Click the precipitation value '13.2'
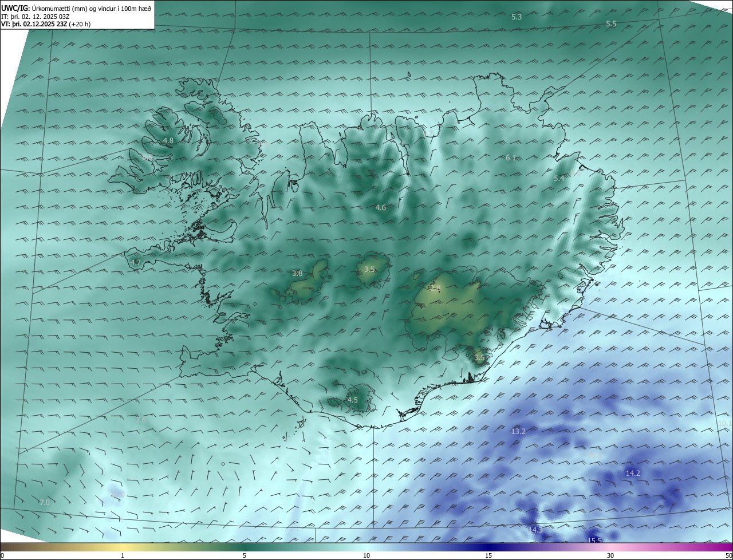The width and height of the screenshot is (733, 560). point(518,432)
